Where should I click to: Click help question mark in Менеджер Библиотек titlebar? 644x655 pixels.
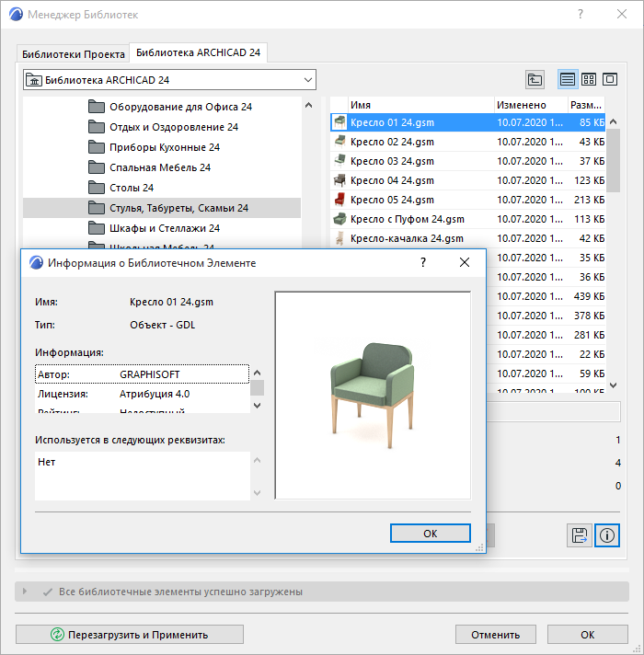581,14
